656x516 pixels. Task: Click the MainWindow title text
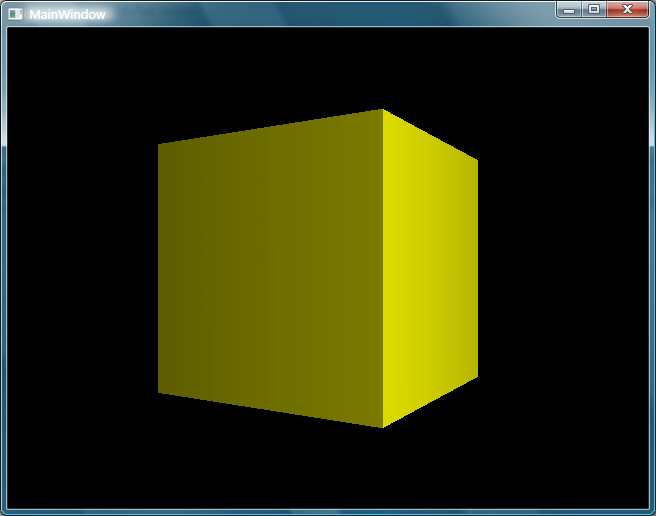click(67, 15)
